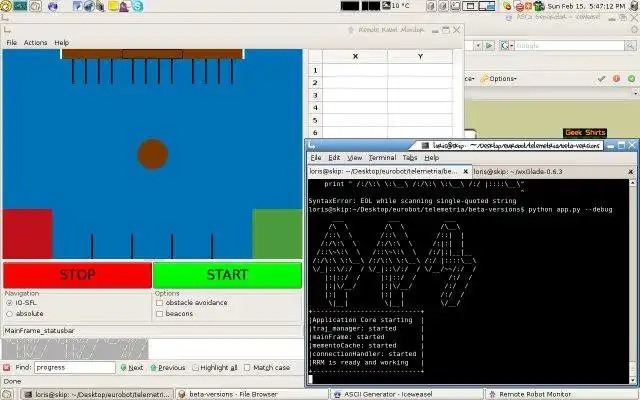Toggle Highlight all in find bar
This screenshot has width=640, height=400.
(215, 367)
